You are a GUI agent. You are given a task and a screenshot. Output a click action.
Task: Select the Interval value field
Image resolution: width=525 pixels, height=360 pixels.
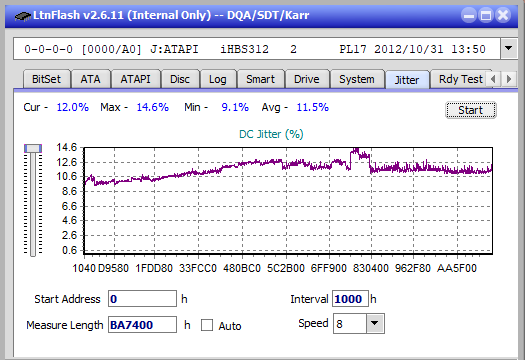pos(350,299)
